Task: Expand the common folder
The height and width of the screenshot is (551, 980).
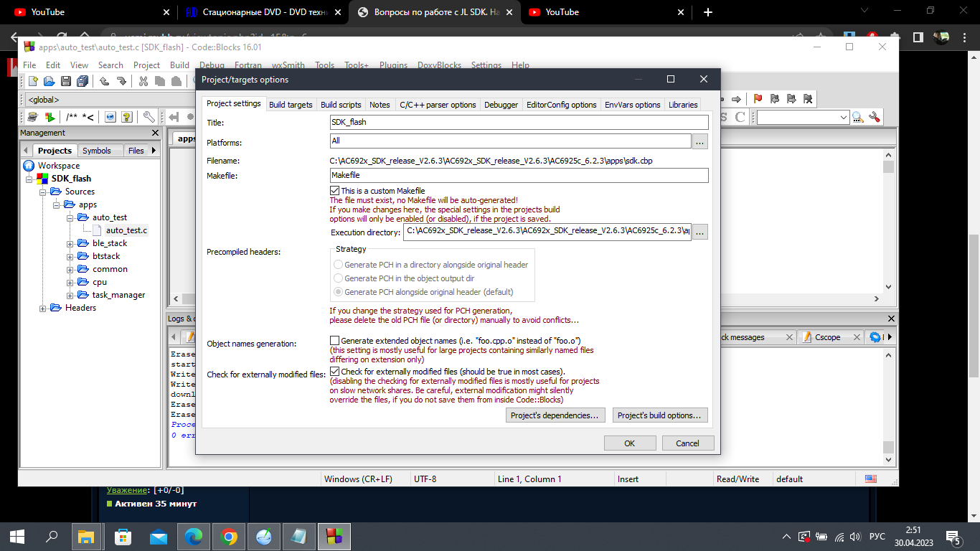Action: tap(70, 269)
